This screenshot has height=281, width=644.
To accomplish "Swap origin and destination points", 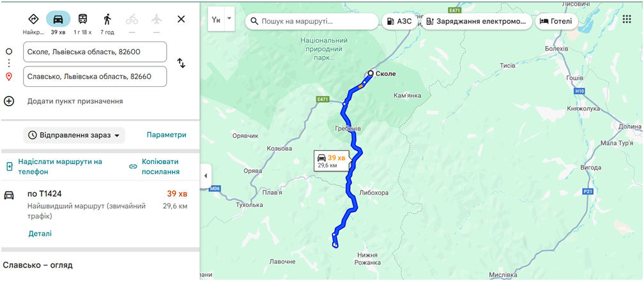I will coord(181,63).
